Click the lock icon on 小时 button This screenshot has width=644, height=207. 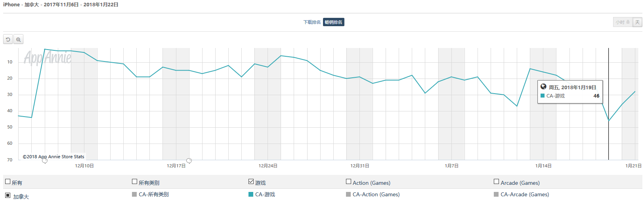pyautogui.click(x=628, y=22)
